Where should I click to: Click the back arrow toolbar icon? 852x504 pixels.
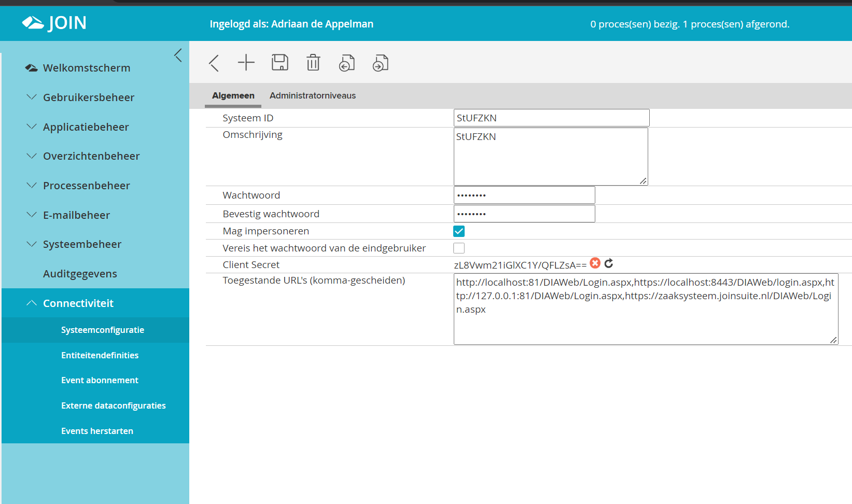coord(214,63)
